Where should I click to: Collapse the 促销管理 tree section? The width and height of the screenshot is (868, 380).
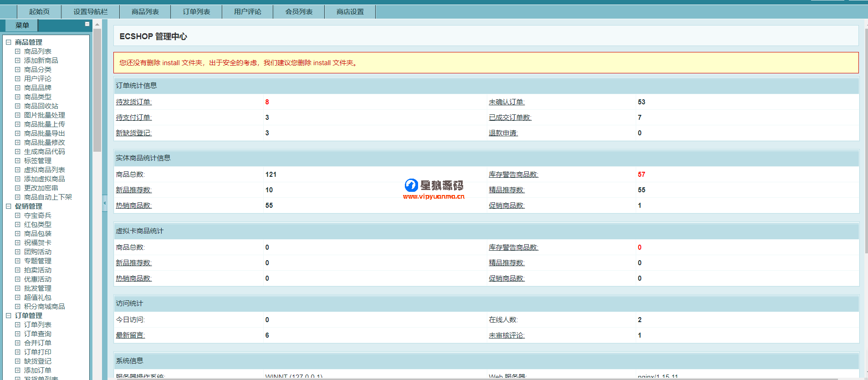(9, 206)
